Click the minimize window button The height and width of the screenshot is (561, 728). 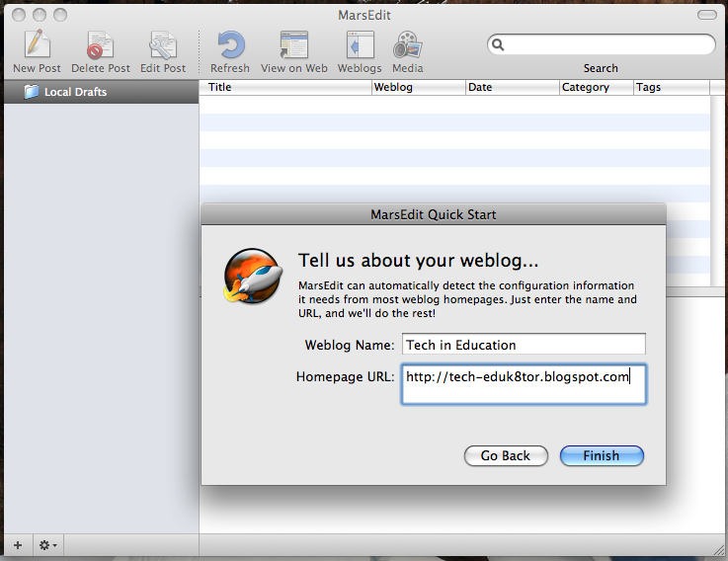(x=40, y=16)
